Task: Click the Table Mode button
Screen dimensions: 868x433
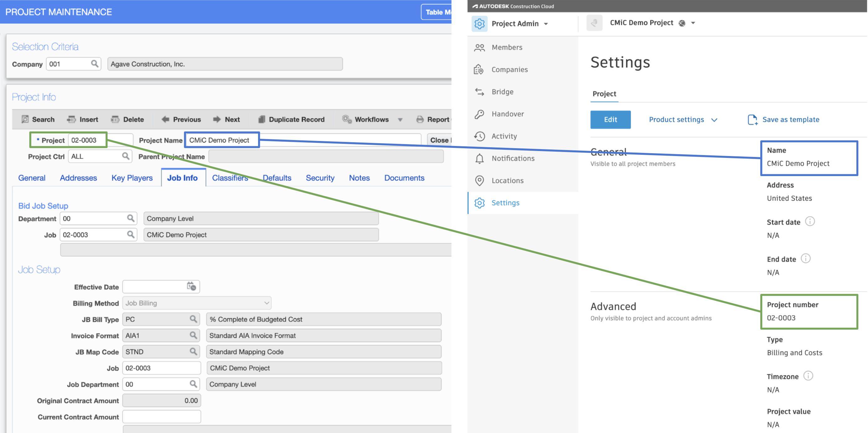Action: click(x=436, y=12)
